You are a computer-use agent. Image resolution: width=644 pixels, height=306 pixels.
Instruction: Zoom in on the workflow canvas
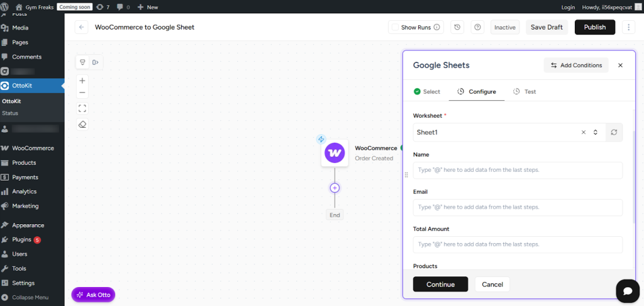82,81
